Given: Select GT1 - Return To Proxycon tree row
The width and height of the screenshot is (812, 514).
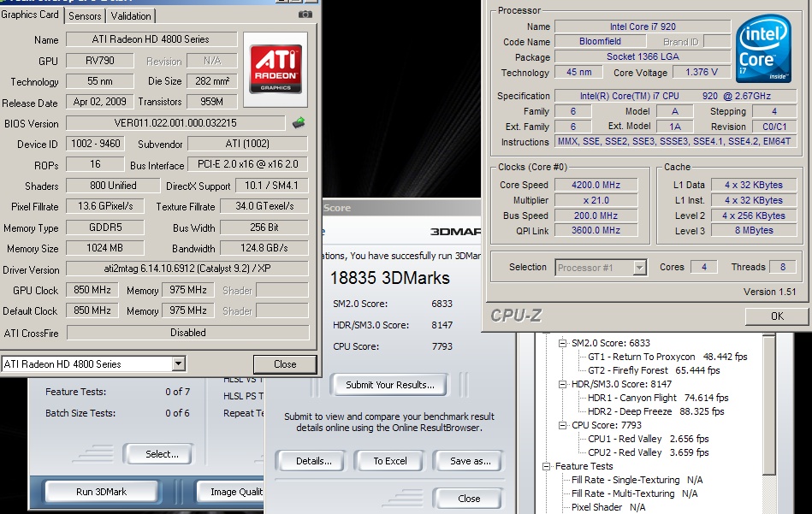Looking at the screenshot, I should click(x=667, y=357).
